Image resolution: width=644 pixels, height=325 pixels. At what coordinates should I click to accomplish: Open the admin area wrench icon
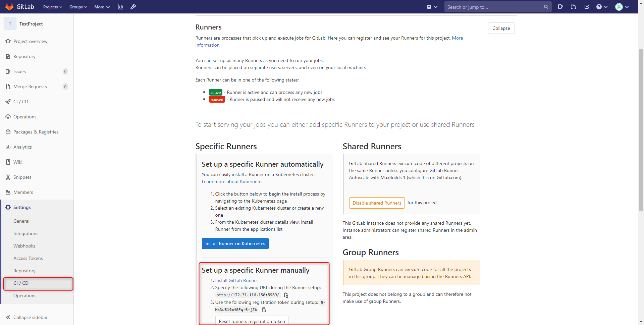click(x=133, y=7)
